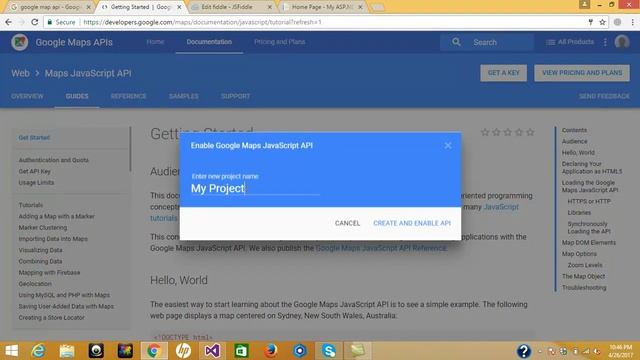Viewport: 640px width, 360px height.
Task: Click the GET A KEY button
Action: 503,73
